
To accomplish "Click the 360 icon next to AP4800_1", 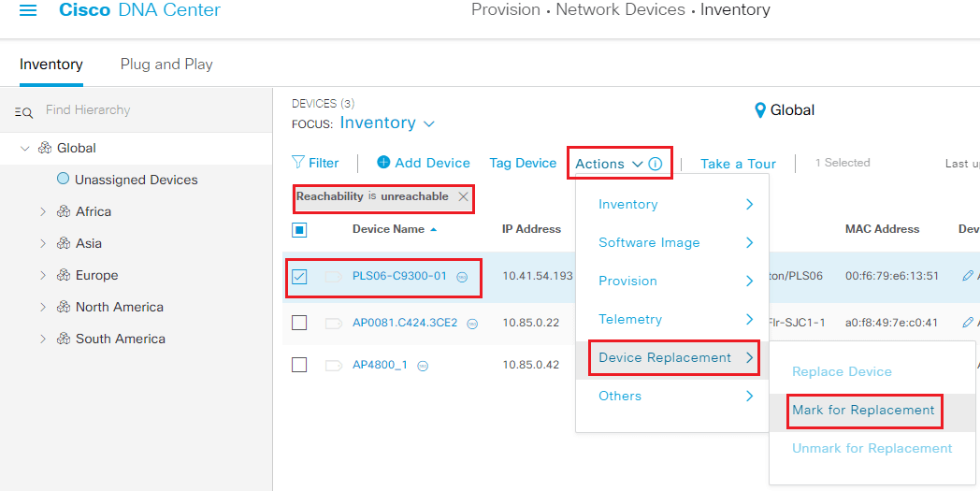I will (x=423, y=366).
